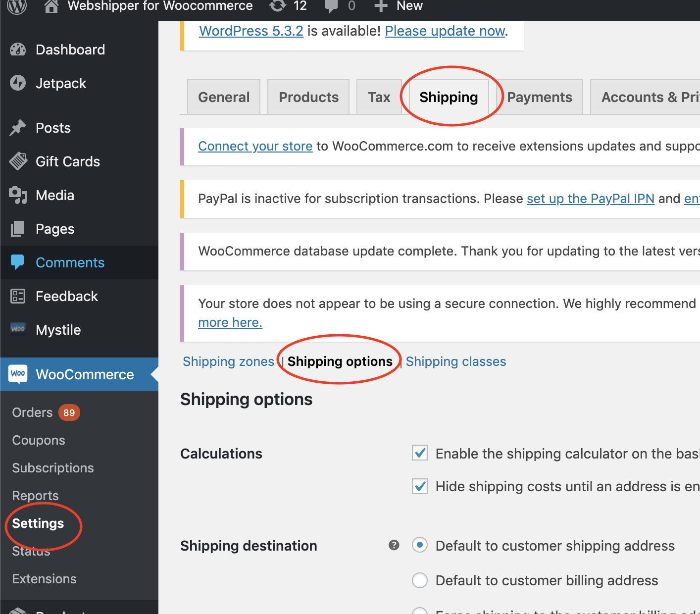Click the Comments speech bubble icon in sidebar
The image size is (700, 614).
(x=18, y=262)
